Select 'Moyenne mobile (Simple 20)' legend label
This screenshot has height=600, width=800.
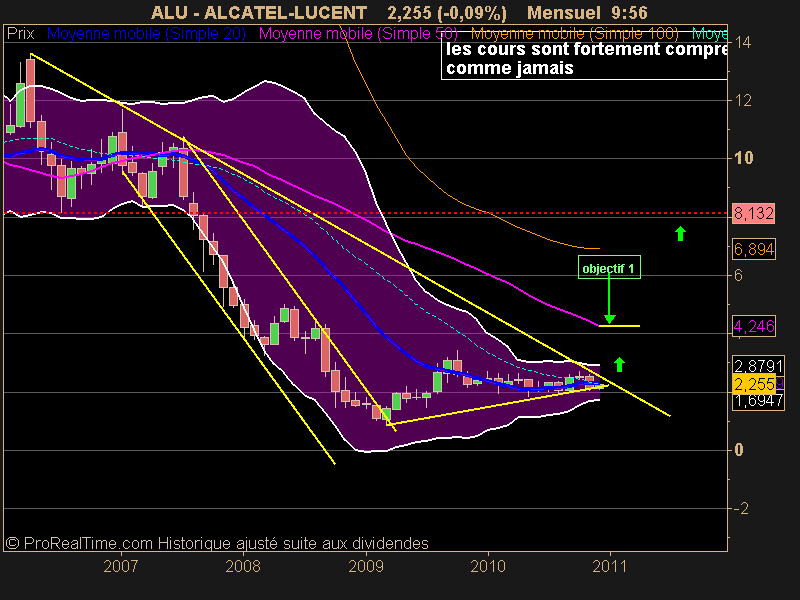(x=146, y=34)
